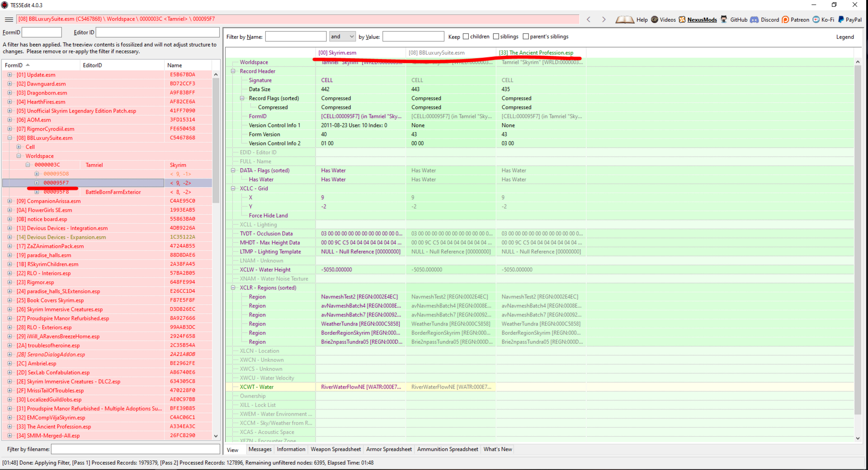
Task: Select [26] Skyrim Immersive Creatures.esp
Action: (107, 309)
